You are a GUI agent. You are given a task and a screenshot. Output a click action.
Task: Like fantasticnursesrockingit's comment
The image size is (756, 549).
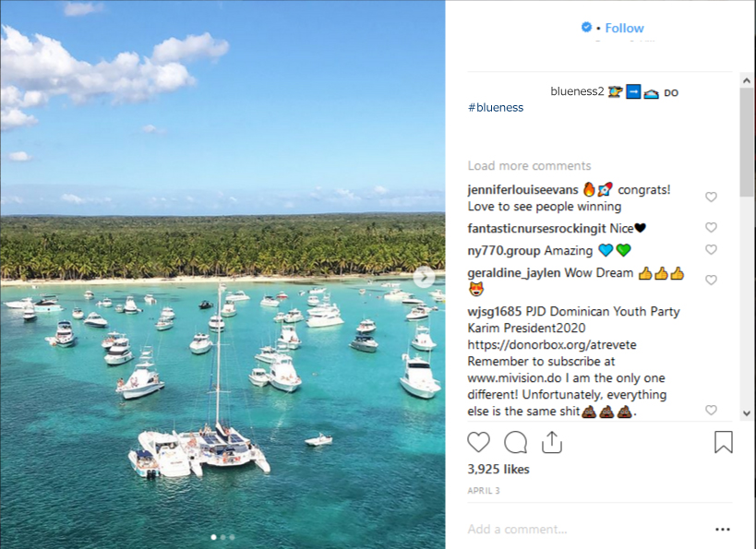711,228
